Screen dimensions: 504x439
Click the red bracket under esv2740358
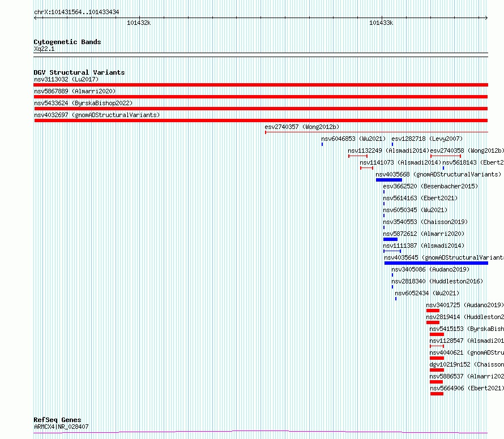[446, 156]
